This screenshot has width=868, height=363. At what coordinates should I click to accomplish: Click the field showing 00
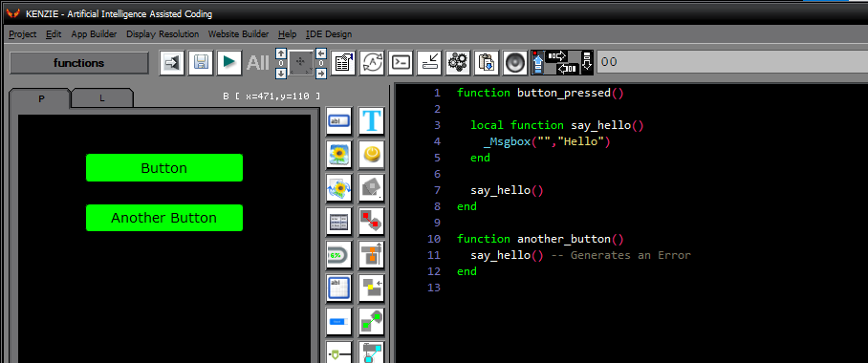(x=732, y=62)
